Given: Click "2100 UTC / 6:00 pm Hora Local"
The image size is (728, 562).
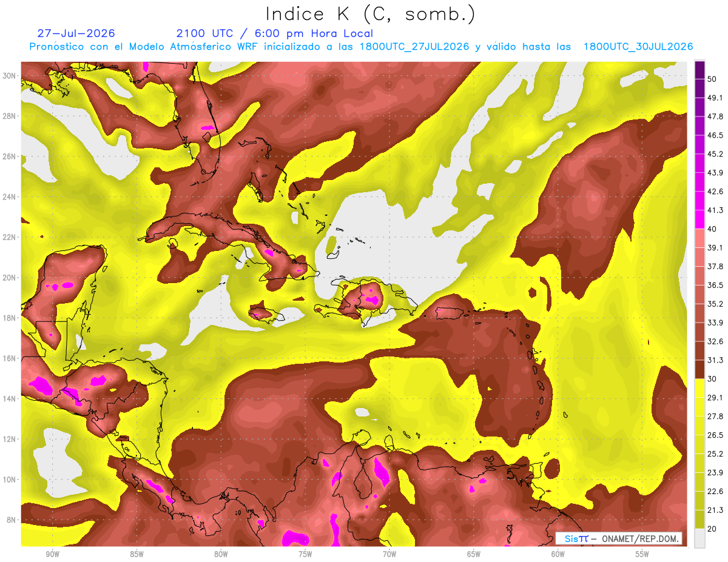Looking at the screenshot, I should [275, 33].
